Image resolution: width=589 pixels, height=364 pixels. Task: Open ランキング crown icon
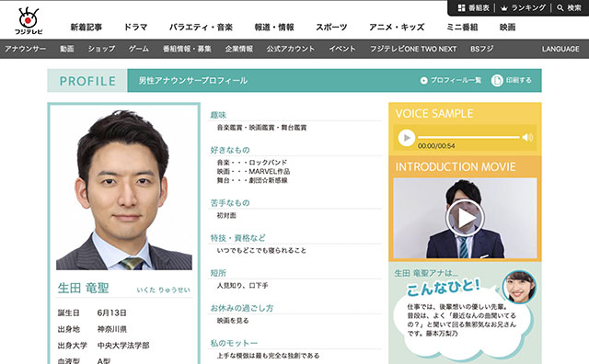click(504, 8)
